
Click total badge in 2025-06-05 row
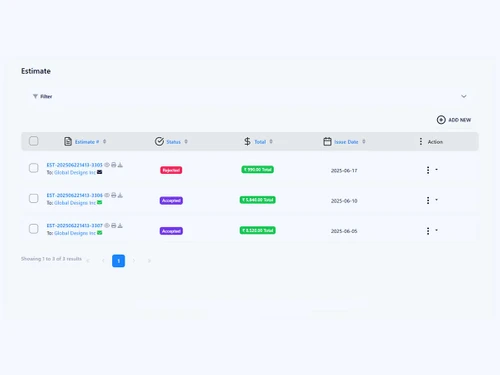click(258, 230)
